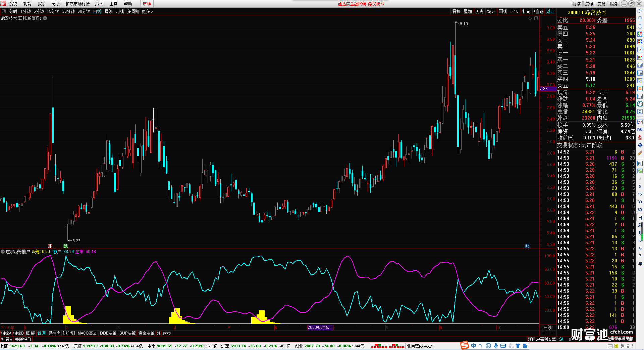
Task: Click the up arrow for previous stock
Action: pos(640,19)
